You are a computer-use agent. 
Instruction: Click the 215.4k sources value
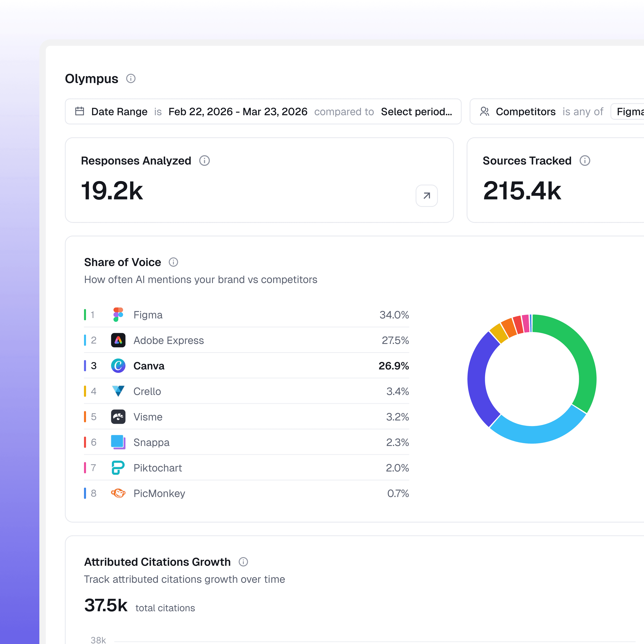522,191
